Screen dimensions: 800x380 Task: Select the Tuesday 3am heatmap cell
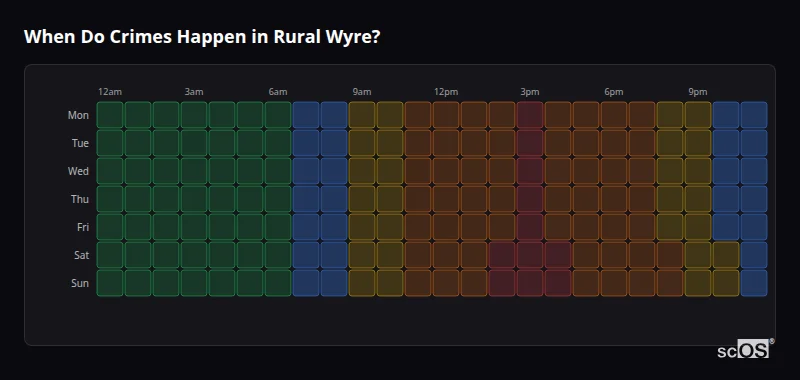(x=194, y=143)
